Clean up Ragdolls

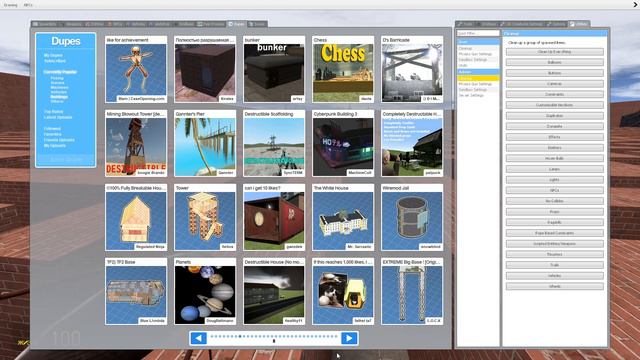(x=555, y=222)
